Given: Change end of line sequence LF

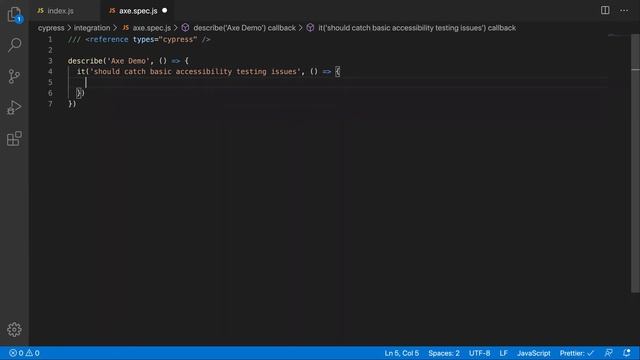Looking at the screenshot, I should 503,353.
